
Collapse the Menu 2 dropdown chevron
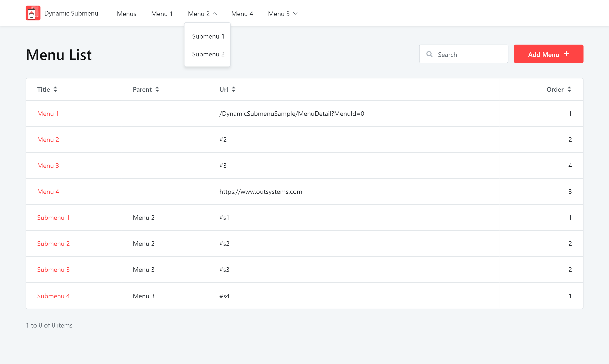pos(215,14)
